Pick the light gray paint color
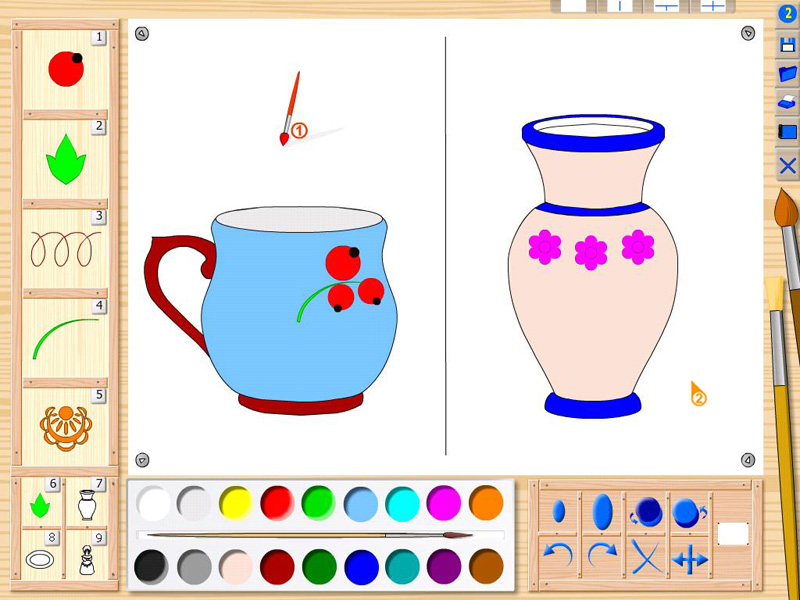This screenshot has height=600, width=800. pos(194,503)
